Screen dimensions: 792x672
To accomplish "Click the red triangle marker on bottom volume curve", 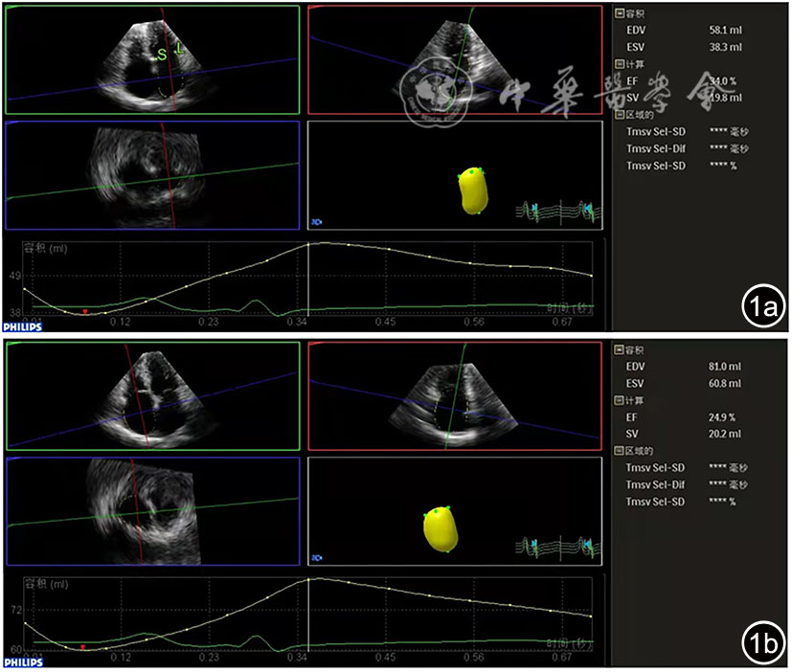I will tap(83, 648).
